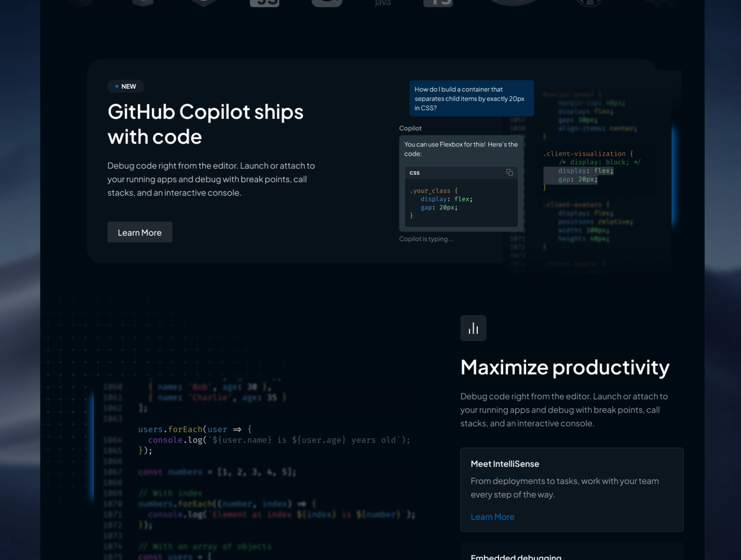Click the bar chart icon above Maximize productivity
This screenshot has width=741, height=560.
pos(473,328)
